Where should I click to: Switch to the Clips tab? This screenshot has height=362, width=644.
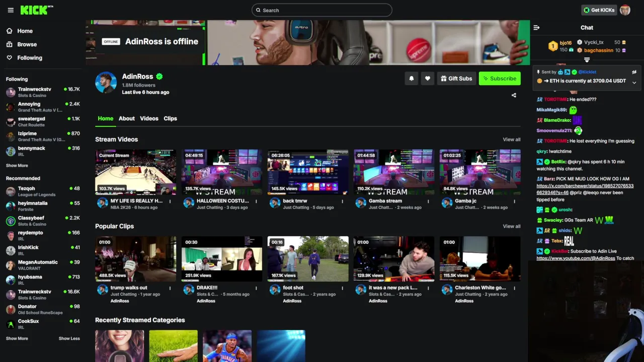[x=171, y=119]
